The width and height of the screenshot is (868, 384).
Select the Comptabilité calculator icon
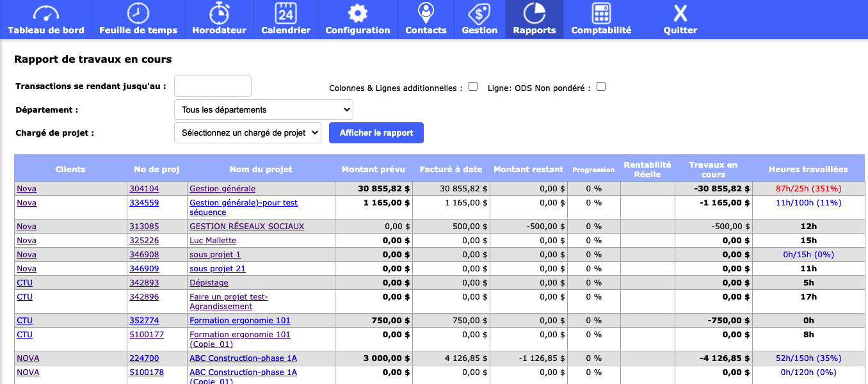[601, 13]
